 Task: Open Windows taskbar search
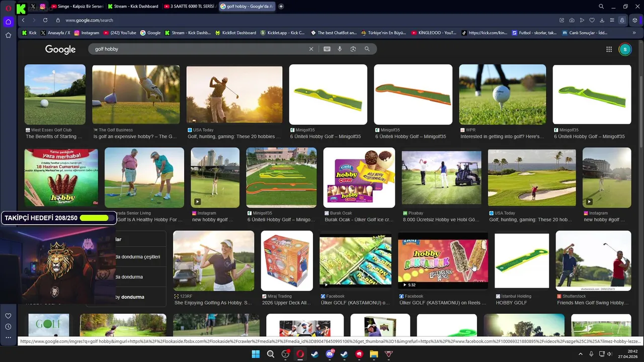tap(271, 354)
